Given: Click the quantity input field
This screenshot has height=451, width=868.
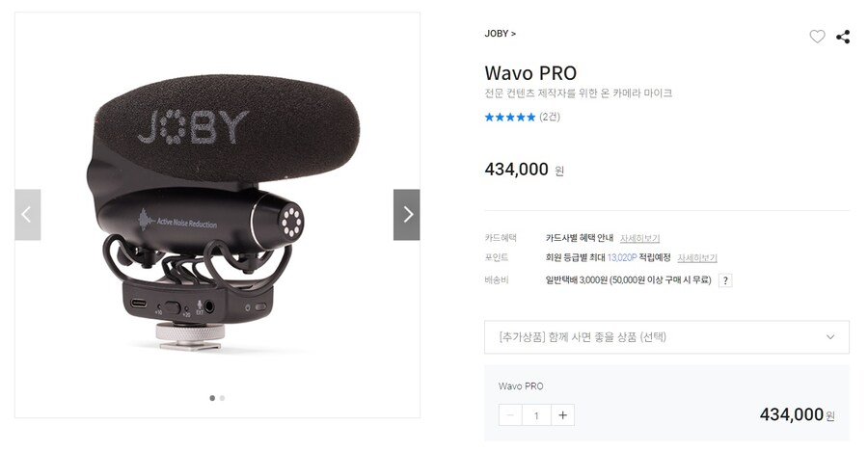Looking at the screenshot, I should point(536,415).
